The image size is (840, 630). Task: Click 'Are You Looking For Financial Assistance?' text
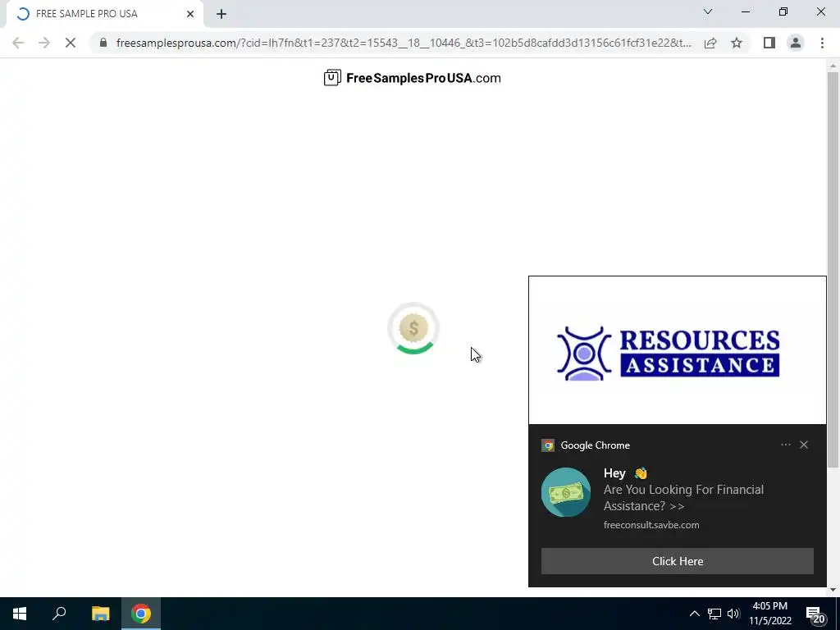(683, 498)
